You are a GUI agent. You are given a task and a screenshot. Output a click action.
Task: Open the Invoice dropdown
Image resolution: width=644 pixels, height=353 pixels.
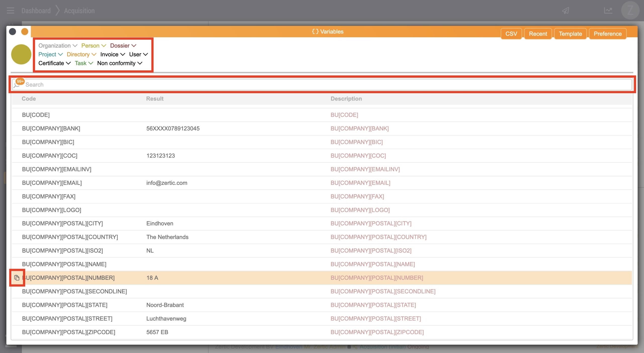coord(112,54)
